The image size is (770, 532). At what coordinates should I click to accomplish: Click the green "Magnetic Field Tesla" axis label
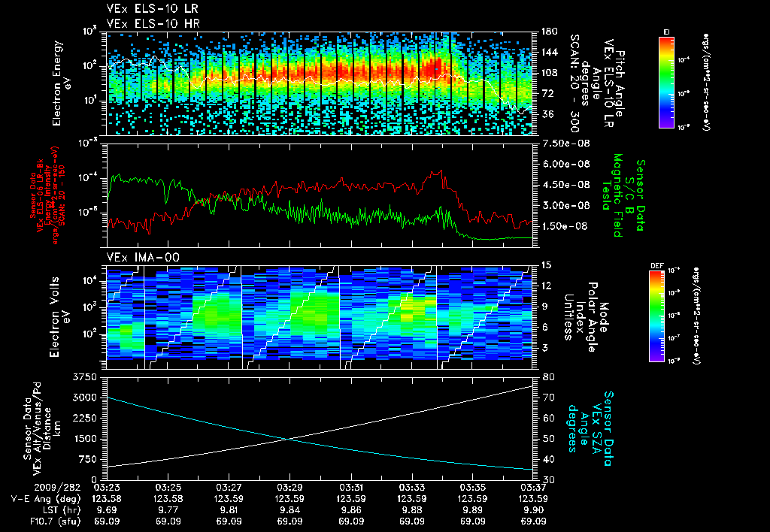(x=613, y=195)
